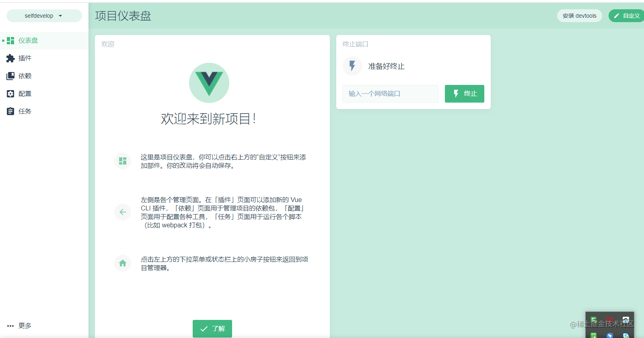This screenshot has height=338, width=644.
Task: Click the paragraph starting 左侧是各个管理页面
Action: pyautogui.click(x=223, y=212)
